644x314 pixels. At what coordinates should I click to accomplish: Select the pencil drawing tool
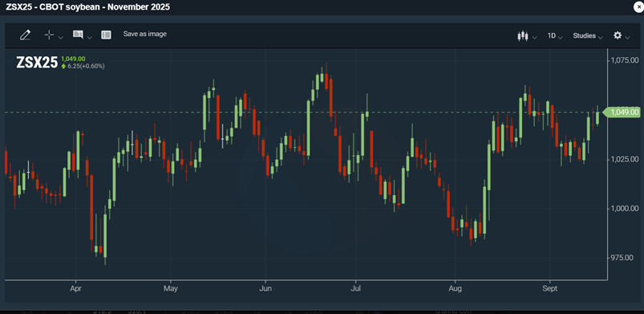(x=25, y=35)
